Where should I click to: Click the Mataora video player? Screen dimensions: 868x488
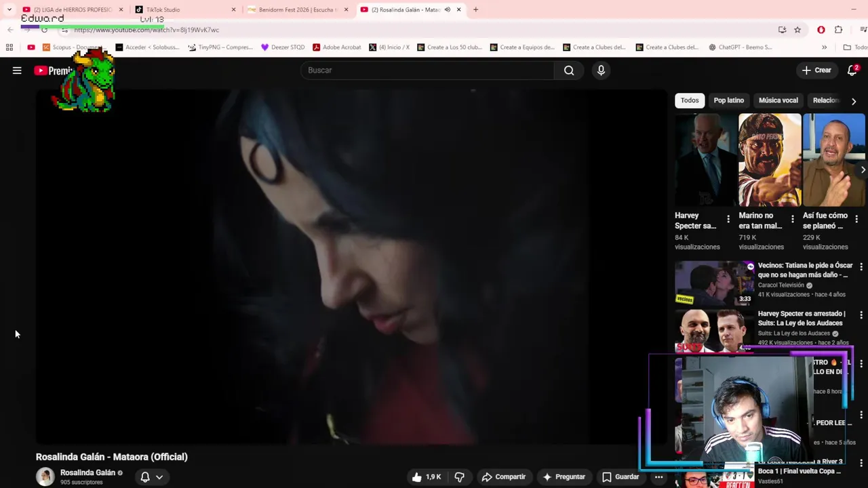(x=352, y=267)
